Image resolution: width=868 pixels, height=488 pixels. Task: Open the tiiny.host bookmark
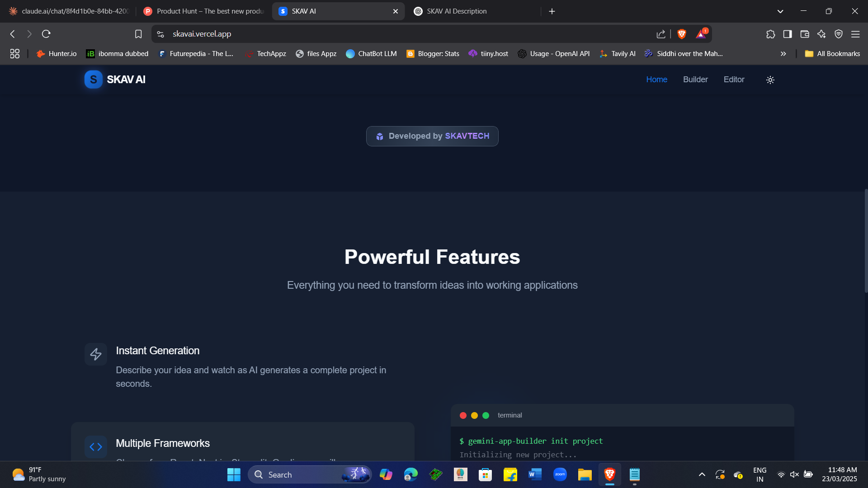click(x=488, y=54)
